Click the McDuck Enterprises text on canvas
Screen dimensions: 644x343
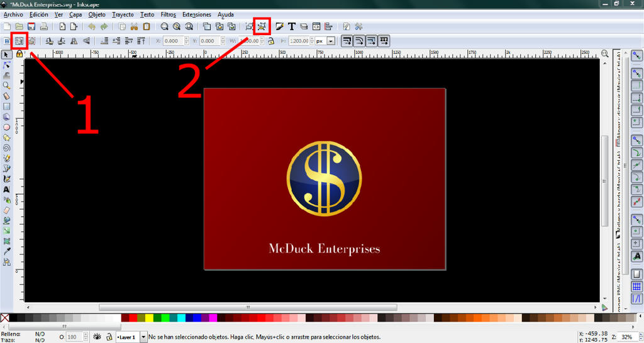click(325, 249)
